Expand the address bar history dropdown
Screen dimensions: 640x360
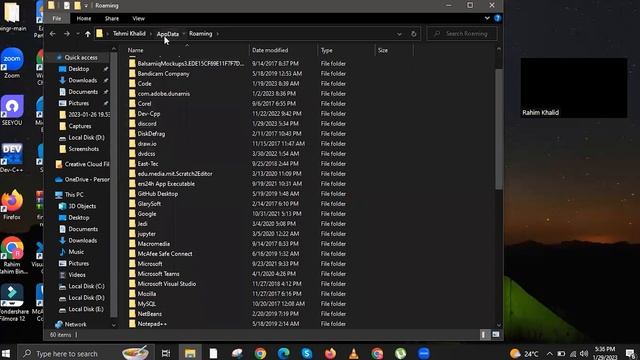[x=399, y=34]
